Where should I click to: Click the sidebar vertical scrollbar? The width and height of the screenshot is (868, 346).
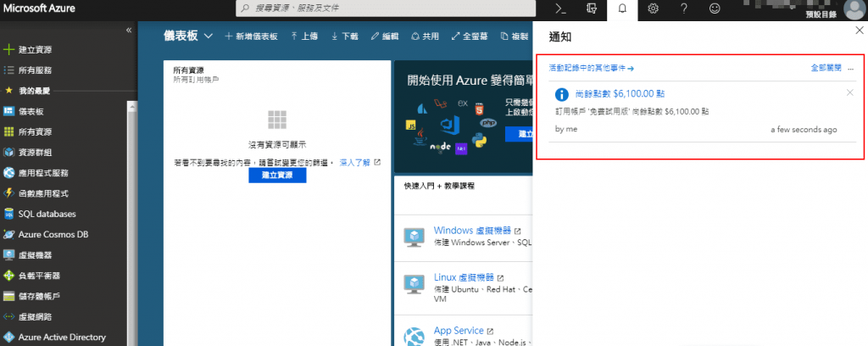(x=131, y=223)
